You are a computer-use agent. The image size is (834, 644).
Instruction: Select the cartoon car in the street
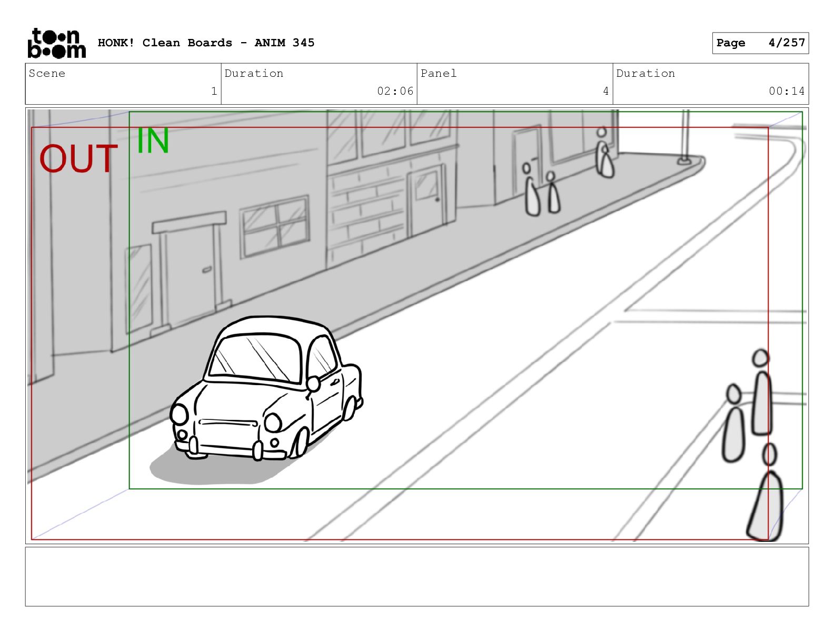266,389
